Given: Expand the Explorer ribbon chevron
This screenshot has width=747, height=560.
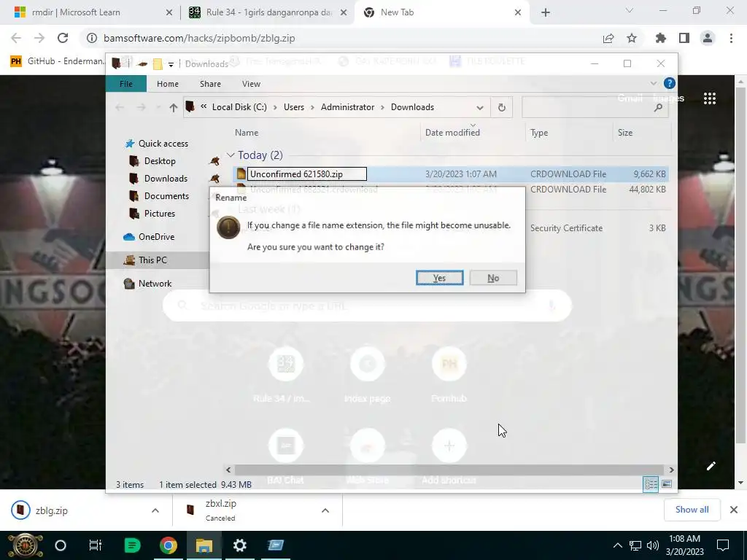Looking at the screenshot, I should [x=653, y=83].
